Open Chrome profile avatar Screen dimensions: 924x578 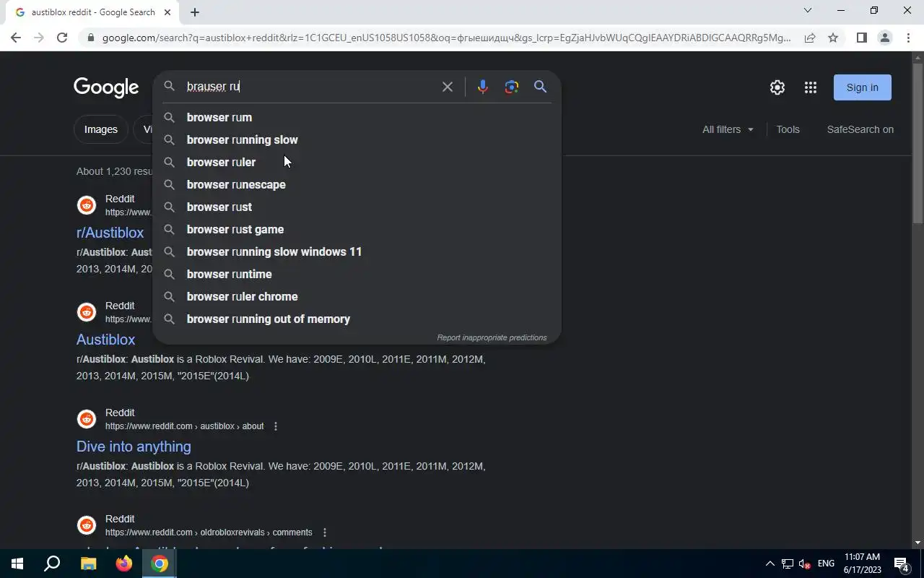pyautogui.click(x=884, y=38)
